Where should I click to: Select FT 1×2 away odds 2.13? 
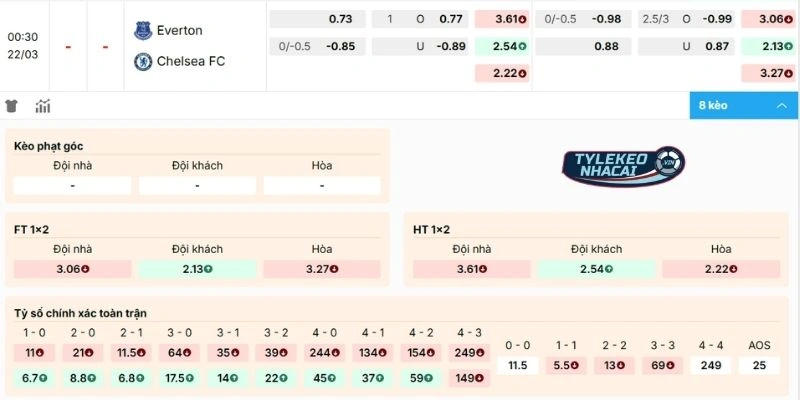(x=196, y=269)
